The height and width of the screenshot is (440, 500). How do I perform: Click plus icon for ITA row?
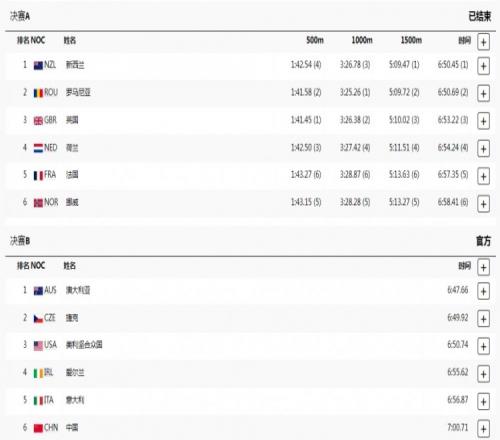click(483, 402)
